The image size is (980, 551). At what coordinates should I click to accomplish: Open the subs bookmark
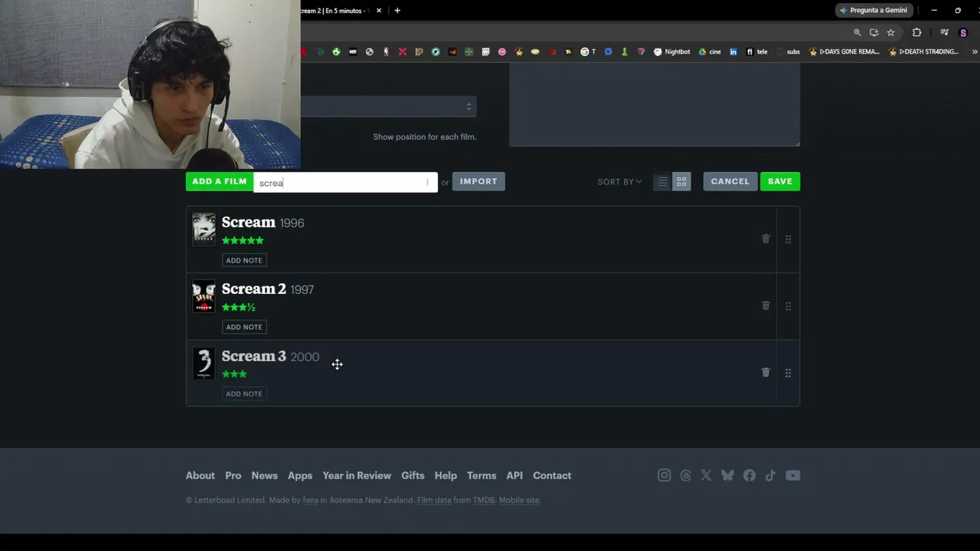click(788, 52)
